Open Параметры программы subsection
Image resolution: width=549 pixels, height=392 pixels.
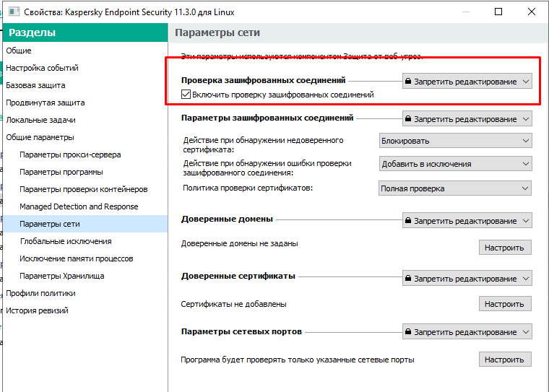[x=85, y=172]
